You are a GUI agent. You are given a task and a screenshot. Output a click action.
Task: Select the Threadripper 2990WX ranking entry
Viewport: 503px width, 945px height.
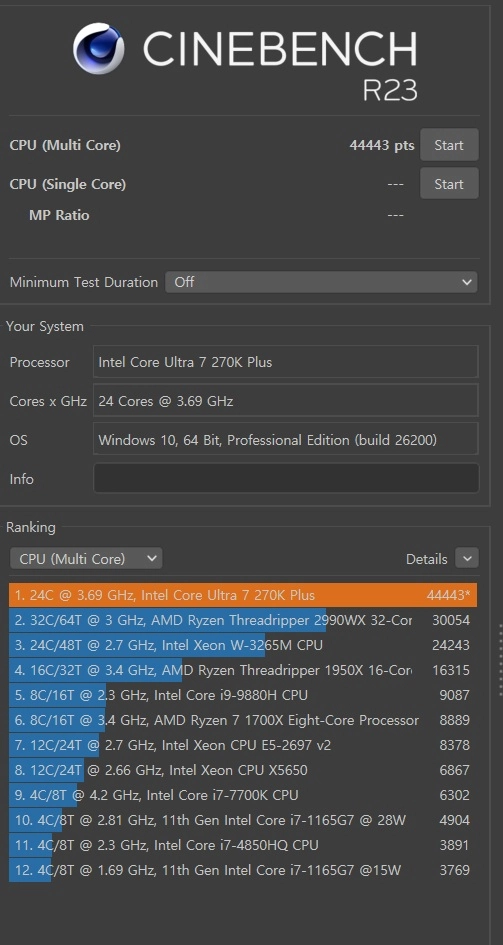(x=243, y=620)
